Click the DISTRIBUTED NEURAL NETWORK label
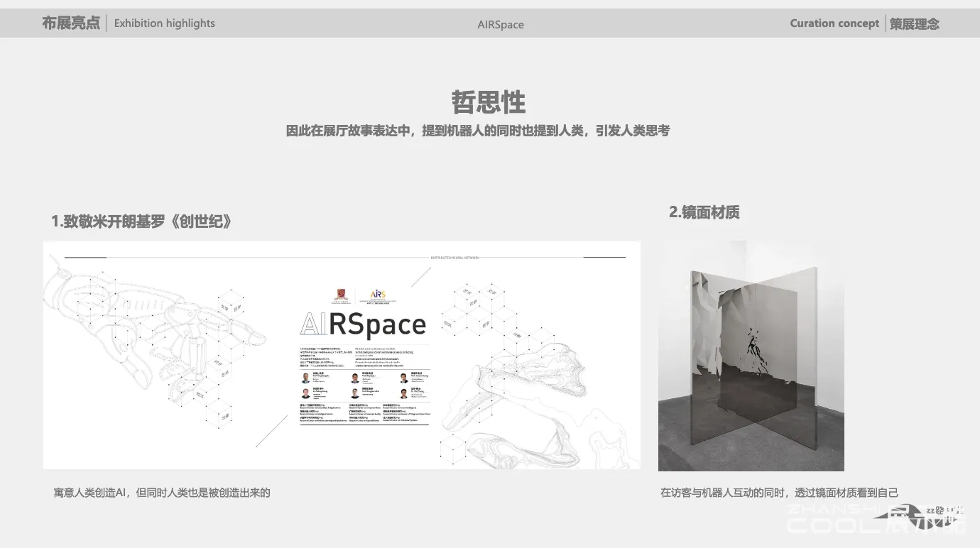The image size is (980, 548). pos(454,258)
